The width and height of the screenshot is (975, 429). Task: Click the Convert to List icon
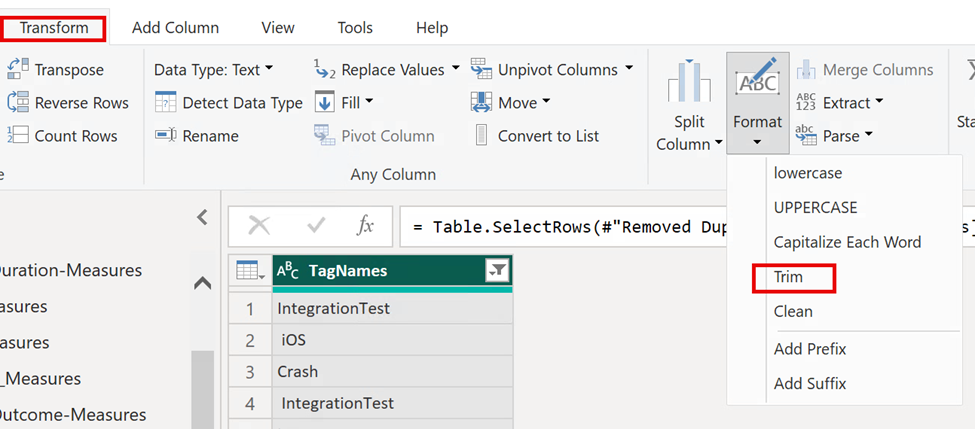tap(481, 135)
